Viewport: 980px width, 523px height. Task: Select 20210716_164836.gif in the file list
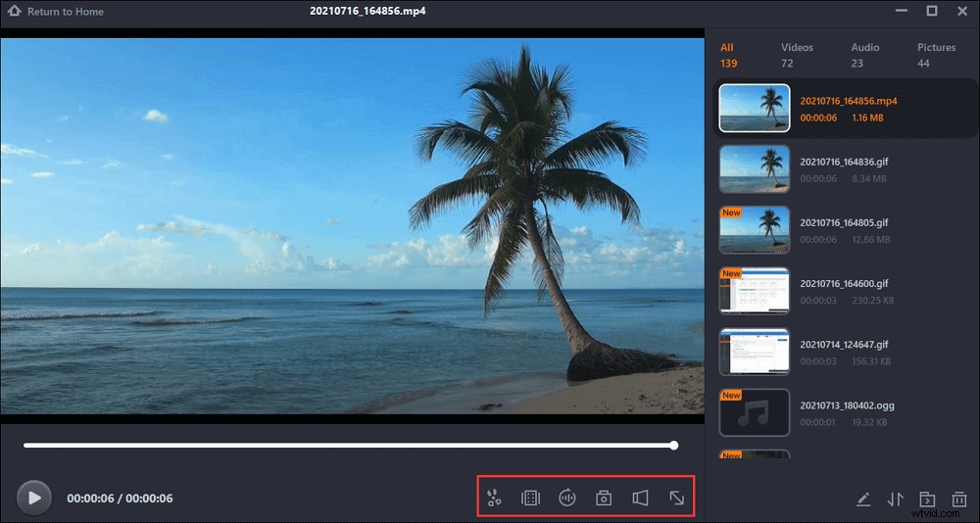(845, 162)
